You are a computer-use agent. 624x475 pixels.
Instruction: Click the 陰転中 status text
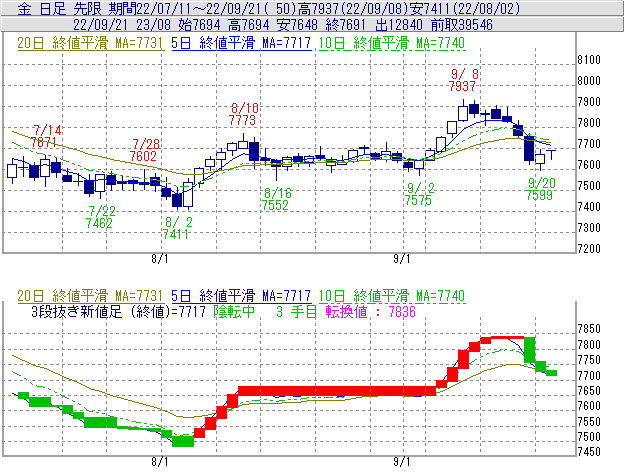pyautogui.click(x=234, y=311)
